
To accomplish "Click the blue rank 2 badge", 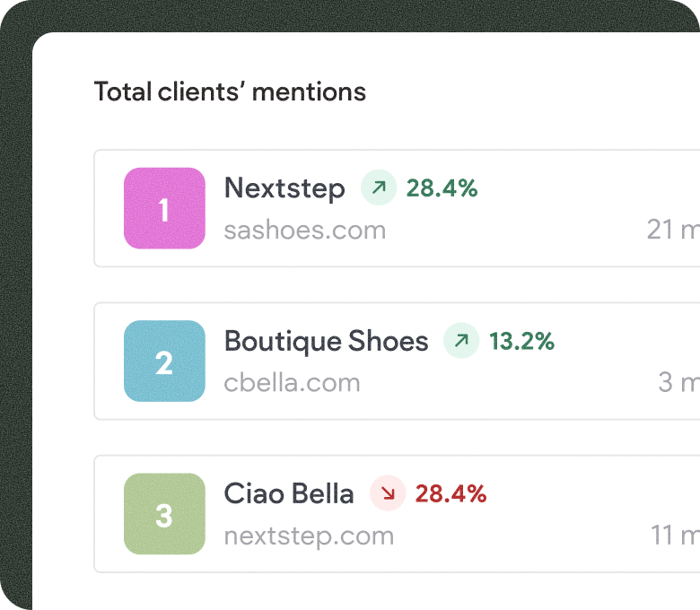I will click(164, 361).
